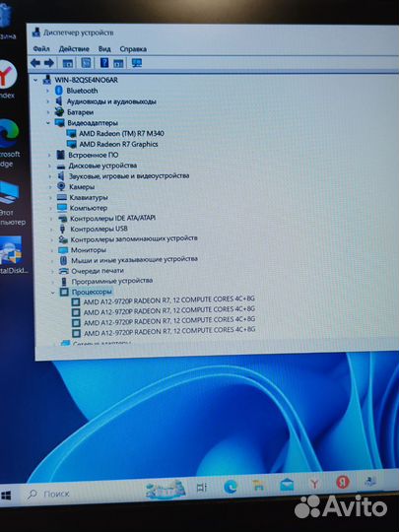Click the icon beside AMD Radeon (TM) R7 M340
399x532 pixels.
click(x=72, y=133)
